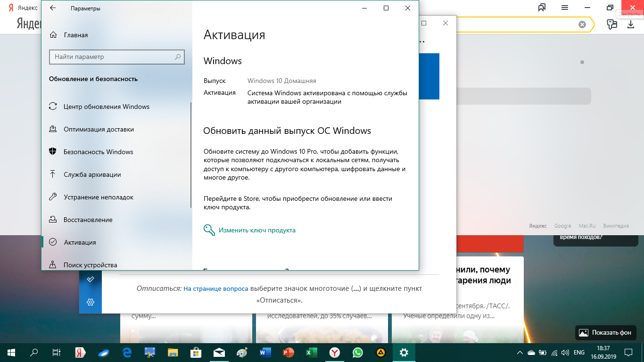Open Microsoft Word from the taskbar
The width and height of the screenshot is (644, 362).
click(x=265, y=352)
